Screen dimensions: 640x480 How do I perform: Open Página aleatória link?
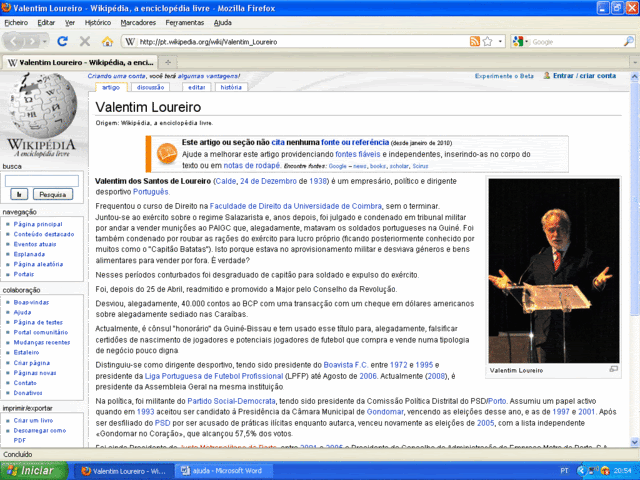point(38,264)
